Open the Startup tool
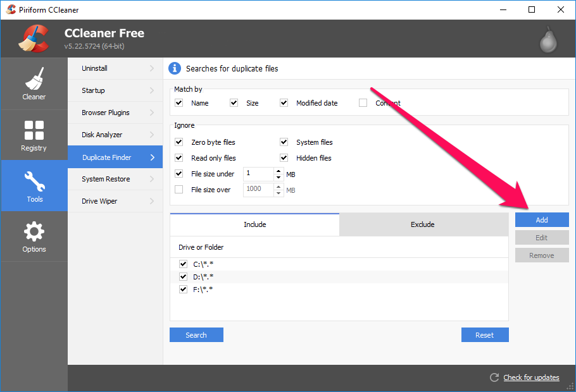The height and width of the screenshot is (392, 576). click(115, 90)
